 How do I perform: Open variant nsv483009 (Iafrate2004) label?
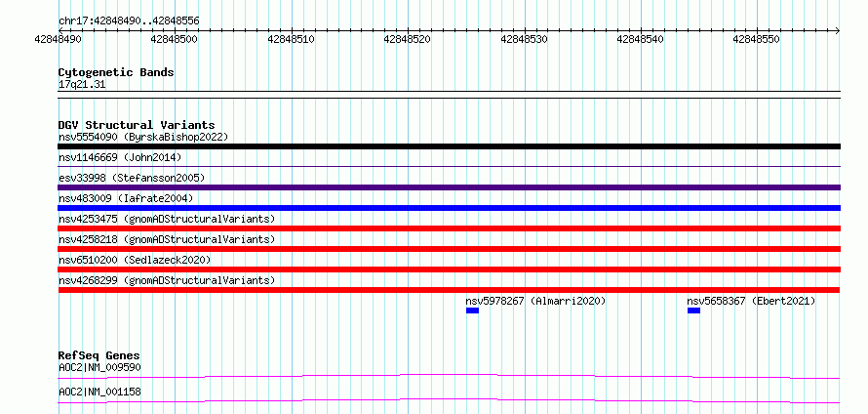126,198
